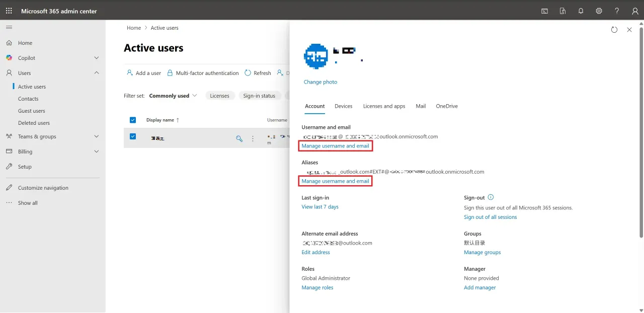Viewport: 644px width, 313px height.
Task: Open settings gear in header
Action: (x=599, y=11)
